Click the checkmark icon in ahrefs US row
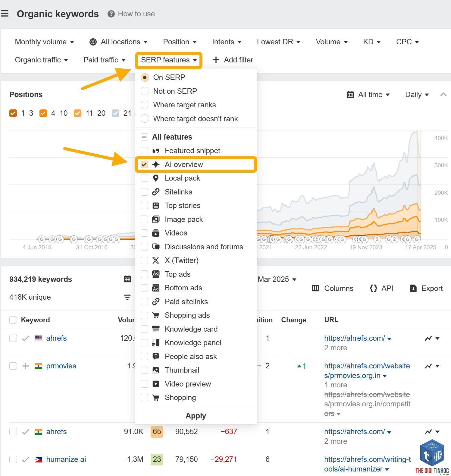The width and height of the screenshot is (451, 476). click(x=26, y=338)
